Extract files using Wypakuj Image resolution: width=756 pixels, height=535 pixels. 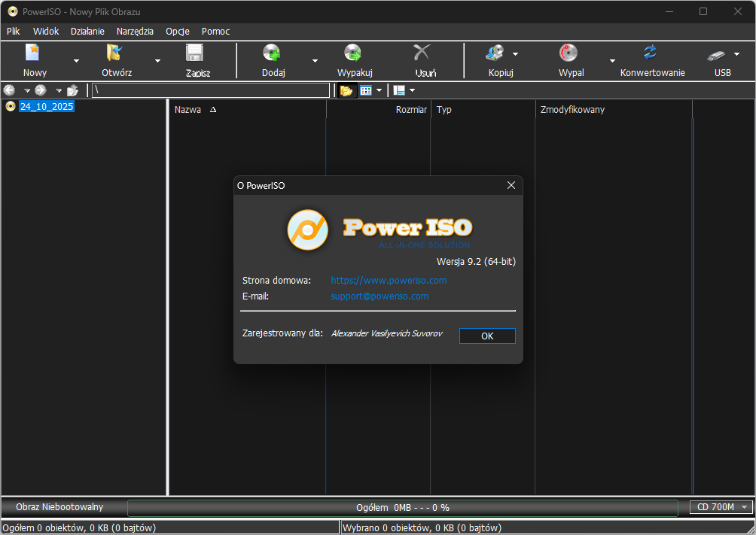click(355, 61)
